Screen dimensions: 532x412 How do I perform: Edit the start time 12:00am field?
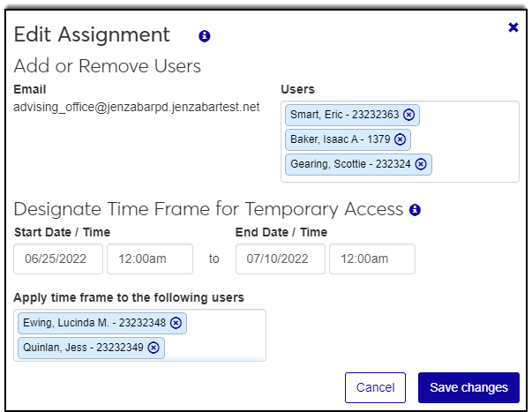pos(150,258)
